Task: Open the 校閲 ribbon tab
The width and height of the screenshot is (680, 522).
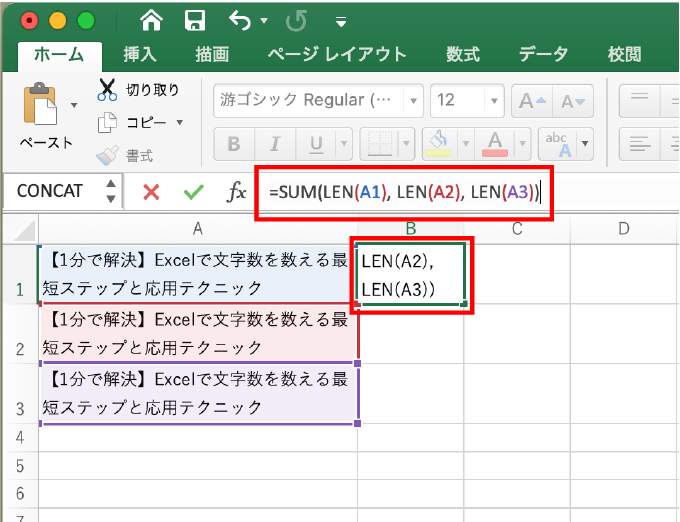Action: tap(624, 55)
